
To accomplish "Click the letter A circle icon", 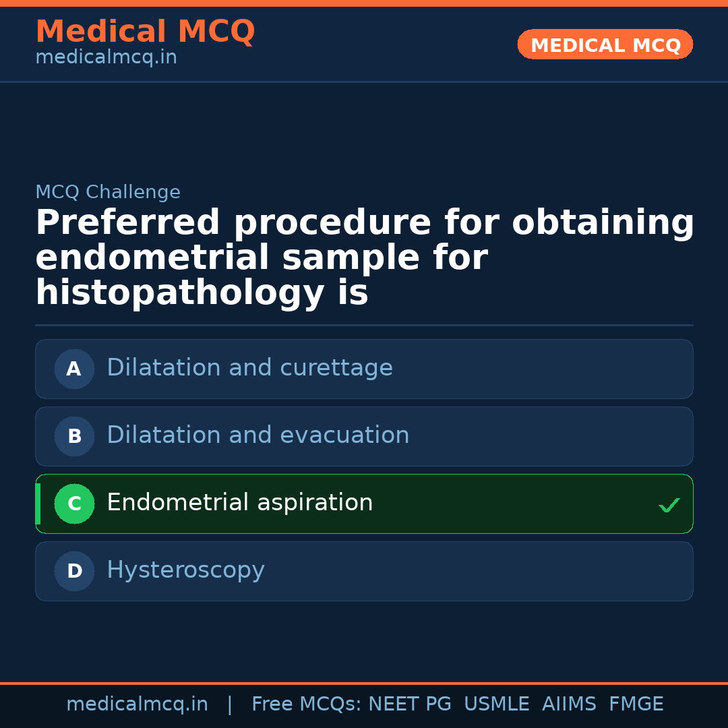I will click(x=74, y=369).
